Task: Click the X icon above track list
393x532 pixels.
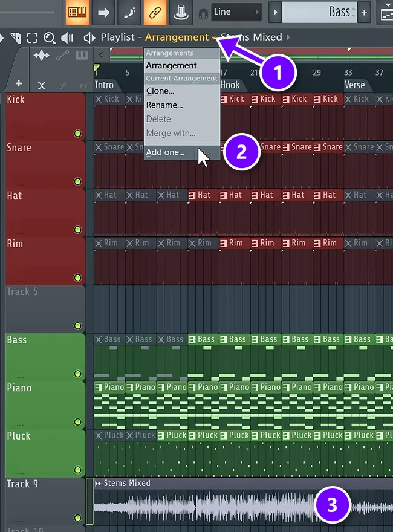Action: click(41, 85)
